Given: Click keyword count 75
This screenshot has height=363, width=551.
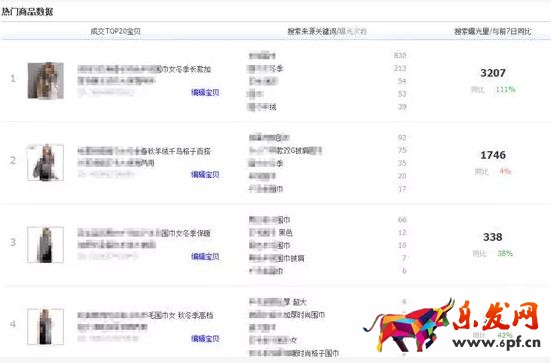Looking at the screenshot, I should click(402, 150).
